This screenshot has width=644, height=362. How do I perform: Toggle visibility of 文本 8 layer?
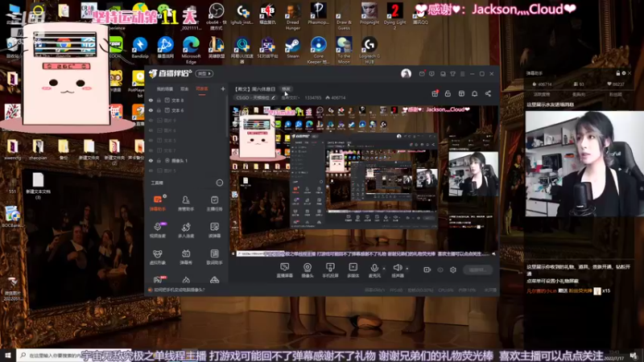pyautogui.click(x=151, y=100)
